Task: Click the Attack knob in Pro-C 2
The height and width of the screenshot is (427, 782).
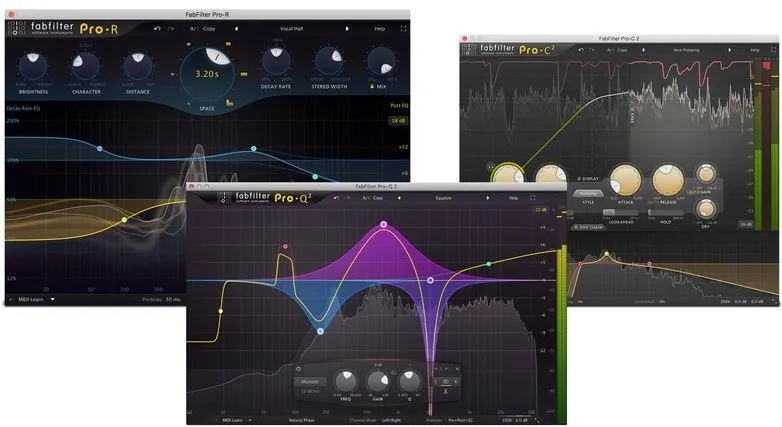Action: coord(625,181)
